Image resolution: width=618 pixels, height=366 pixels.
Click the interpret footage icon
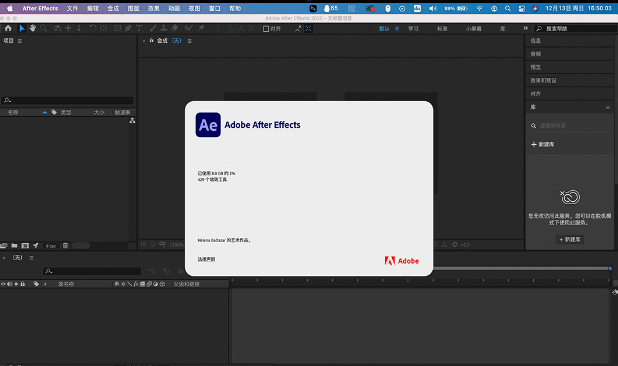tap(4, 245)
